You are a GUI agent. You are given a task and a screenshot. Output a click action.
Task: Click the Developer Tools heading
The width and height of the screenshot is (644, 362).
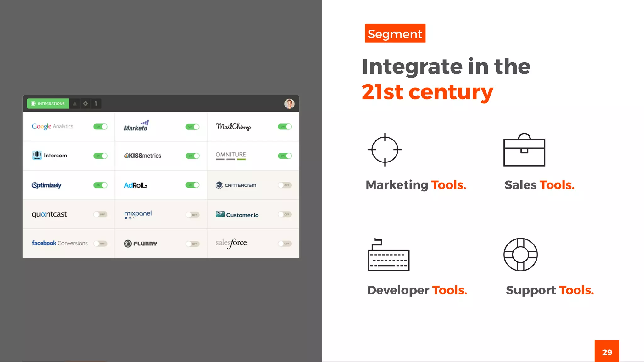[x=417, y=290]
